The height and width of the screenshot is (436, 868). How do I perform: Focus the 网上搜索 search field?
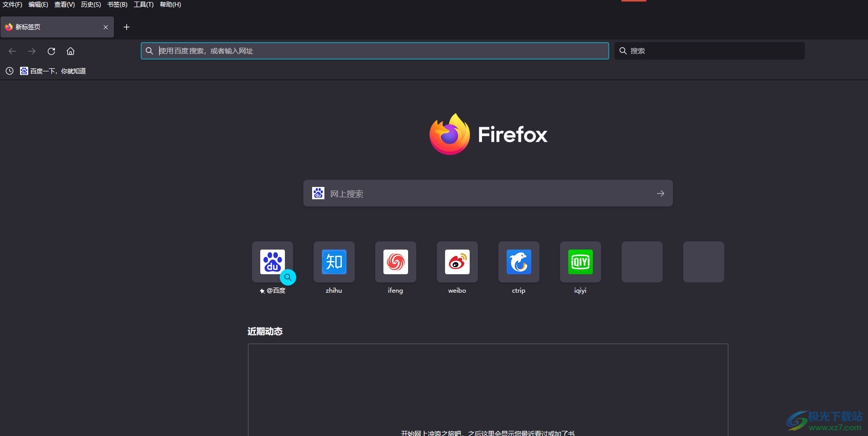[488, 193]
